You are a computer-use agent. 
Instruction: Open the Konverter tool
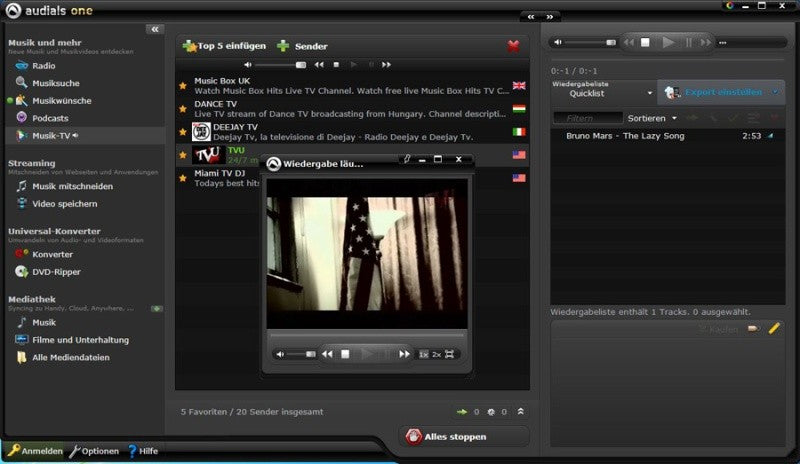coord(52,254)
